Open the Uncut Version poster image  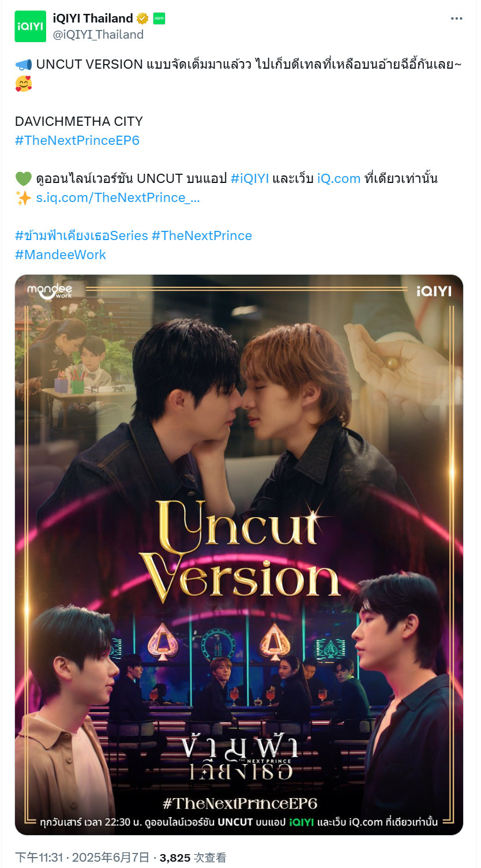point(239,555)
